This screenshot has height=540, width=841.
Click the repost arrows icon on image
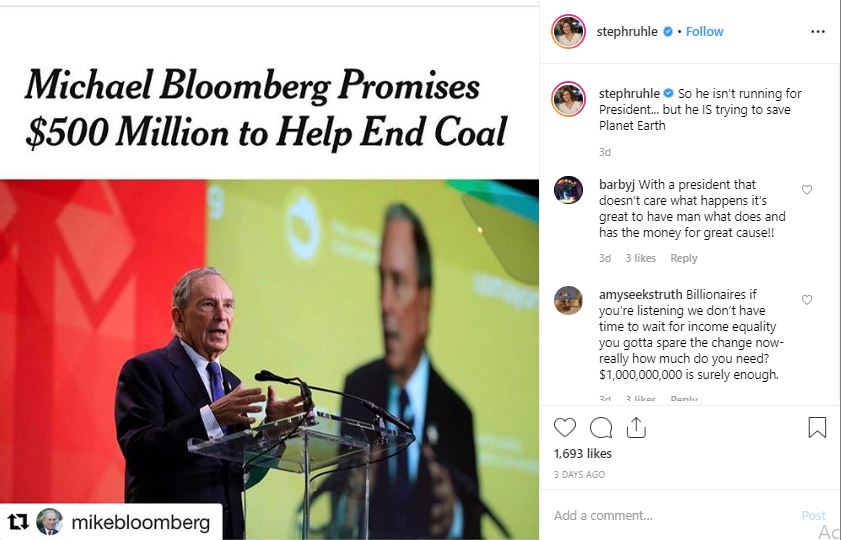point(17,521)
